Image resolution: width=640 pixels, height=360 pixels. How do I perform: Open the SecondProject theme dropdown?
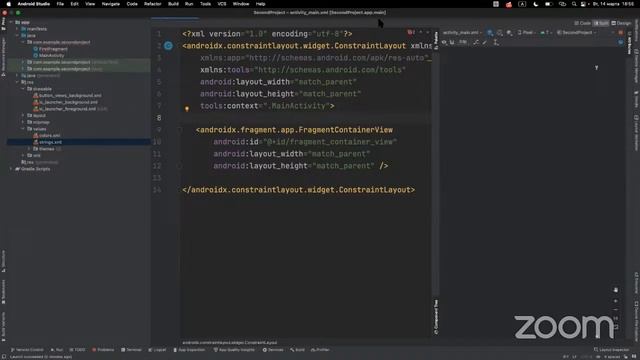(578, 33)
